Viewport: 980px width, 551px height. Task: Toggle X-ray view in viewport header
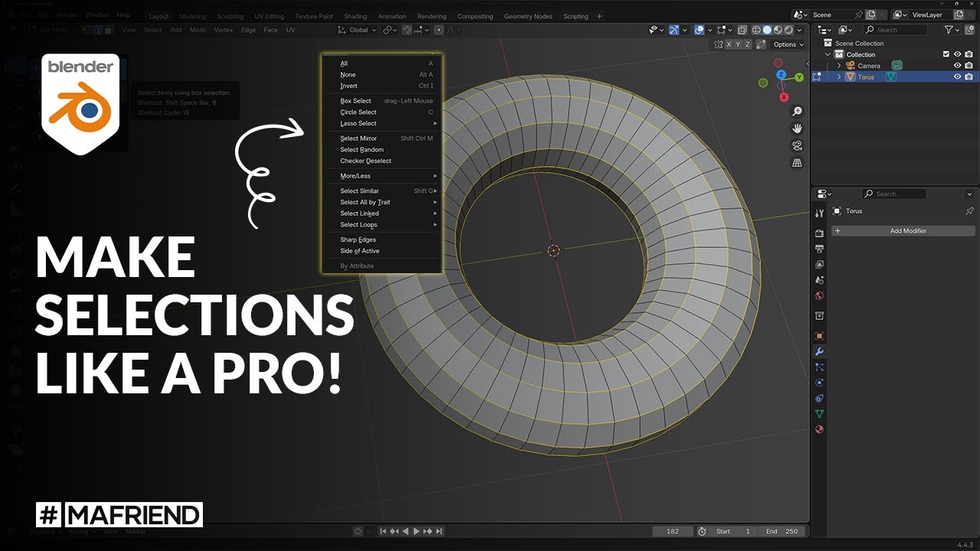(742, 30)
